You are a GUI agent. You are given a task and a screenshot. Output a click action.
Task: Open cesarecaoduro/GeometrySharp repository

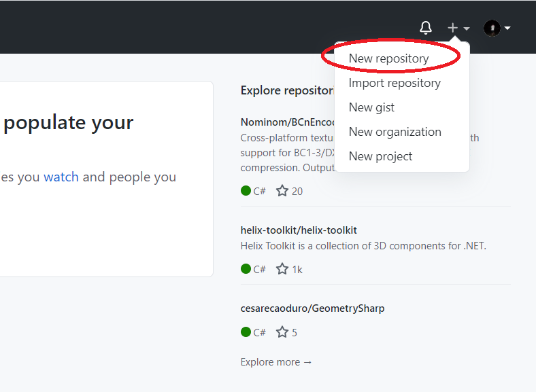(312, 308)
